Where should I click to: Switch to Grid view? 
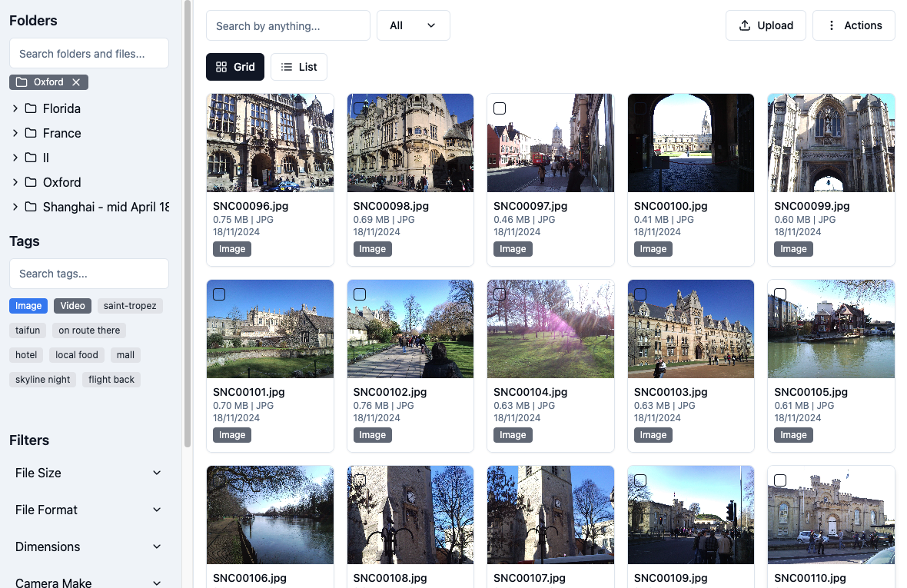click(235, 67)
